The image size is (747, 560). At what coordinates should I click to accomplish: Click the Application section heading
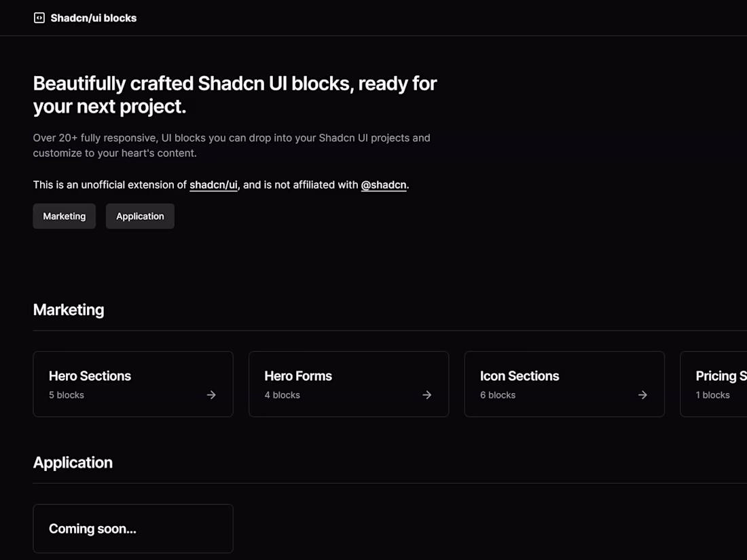click(x=73, y=462)
